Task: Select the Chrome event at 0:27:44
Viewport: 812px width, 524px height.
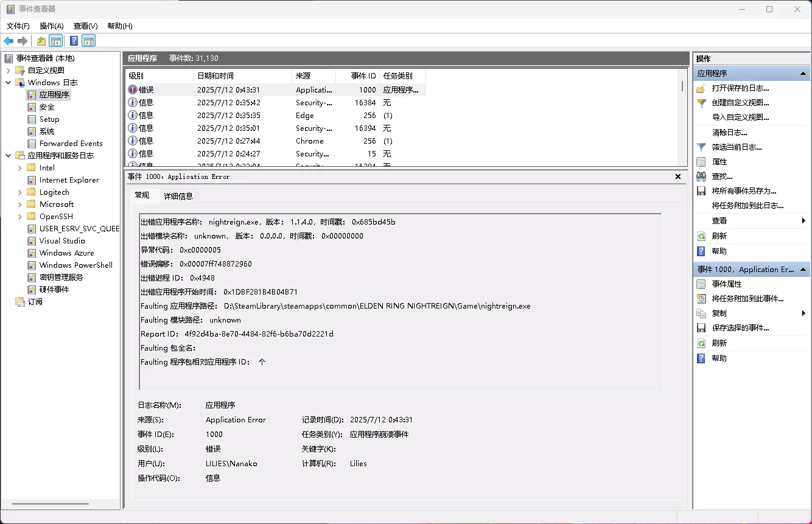Action: tap(275, 141)
